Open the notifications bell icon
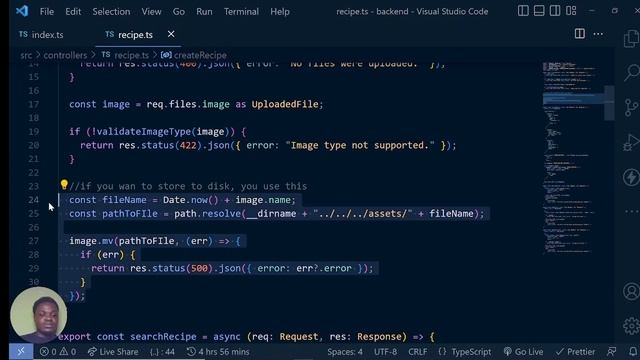 (633, 351)
